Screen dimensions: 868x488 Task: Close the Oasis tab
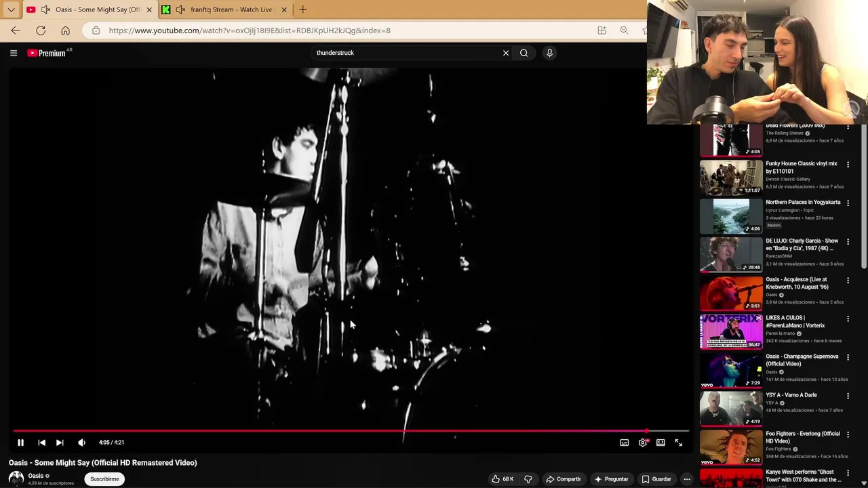[x=149, y=9]
